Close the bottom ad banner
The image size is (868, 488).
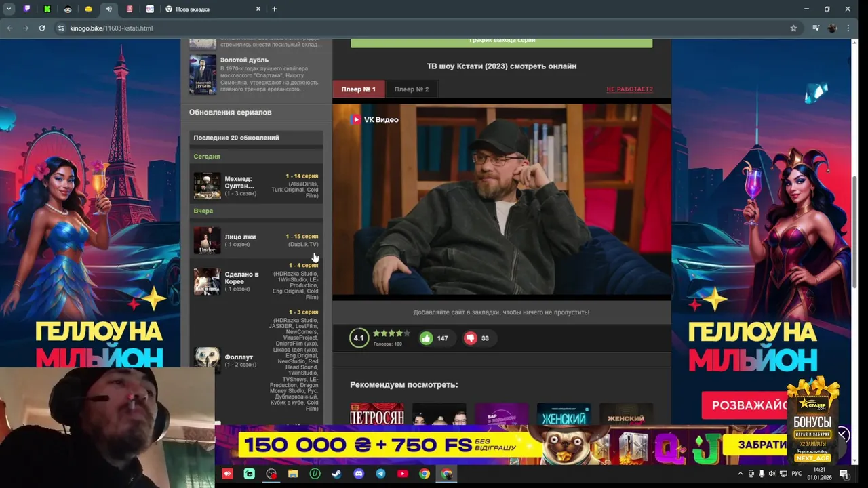pyautogui.click(x=842, y=434)
